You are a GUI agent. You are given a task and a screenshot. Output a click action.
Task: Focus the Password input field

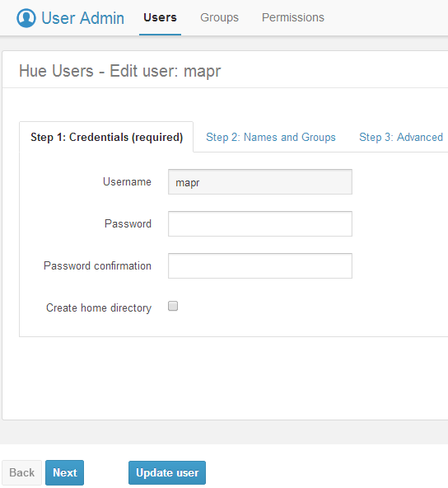[x=260, y=223]
